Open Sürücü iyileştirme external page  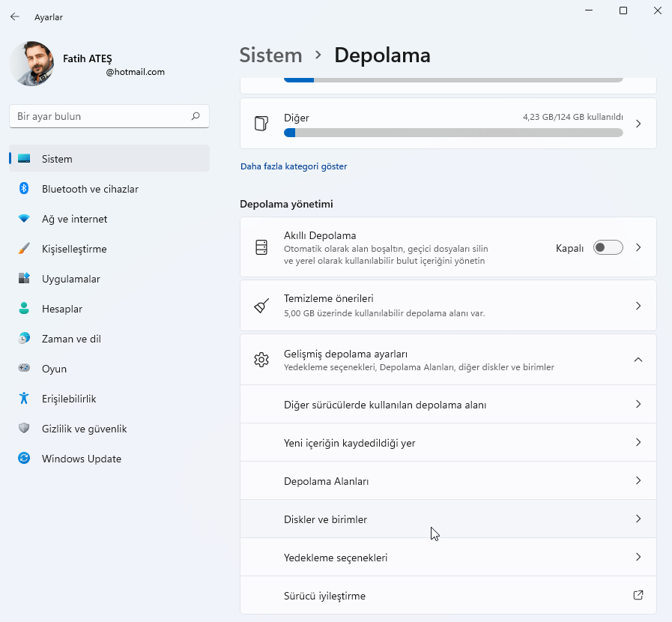638,594
